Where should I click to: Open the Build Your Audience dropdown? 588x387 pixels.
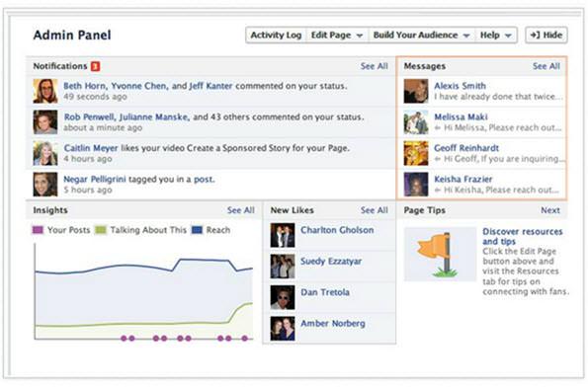click(422, 36)
